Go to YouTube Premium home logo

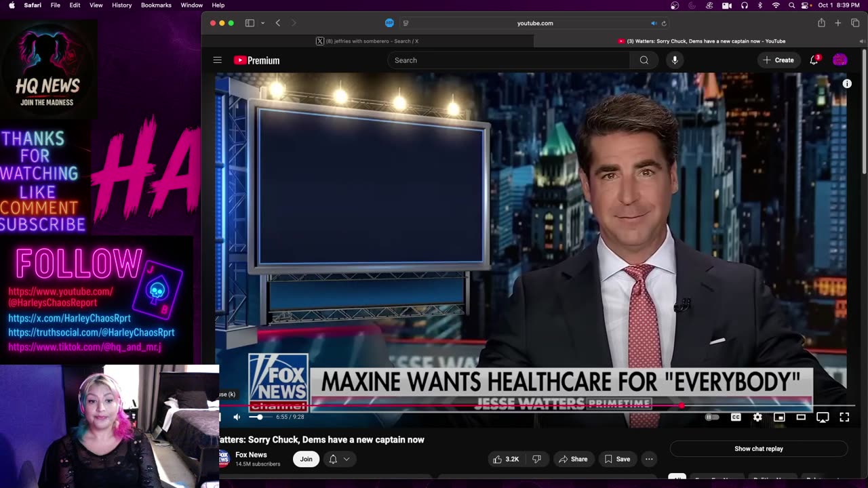[x=256, y=60]
